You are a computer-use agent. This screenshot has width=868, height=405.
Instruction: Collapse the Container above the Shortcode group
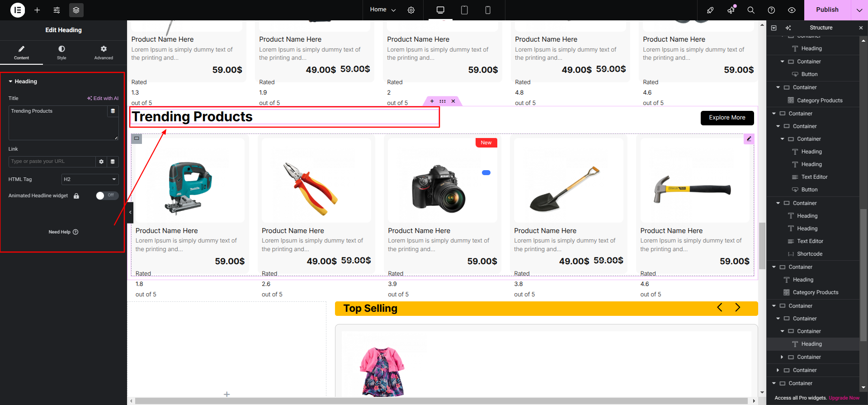point(778,204)
